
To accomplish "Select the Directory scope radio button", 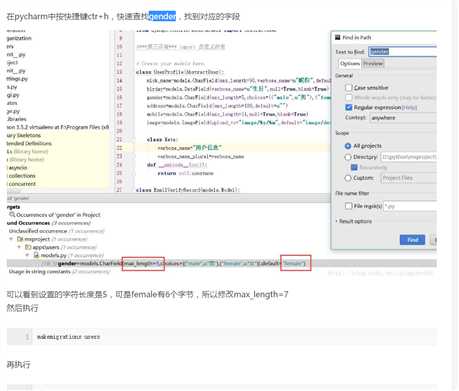I will pos(348,157).
